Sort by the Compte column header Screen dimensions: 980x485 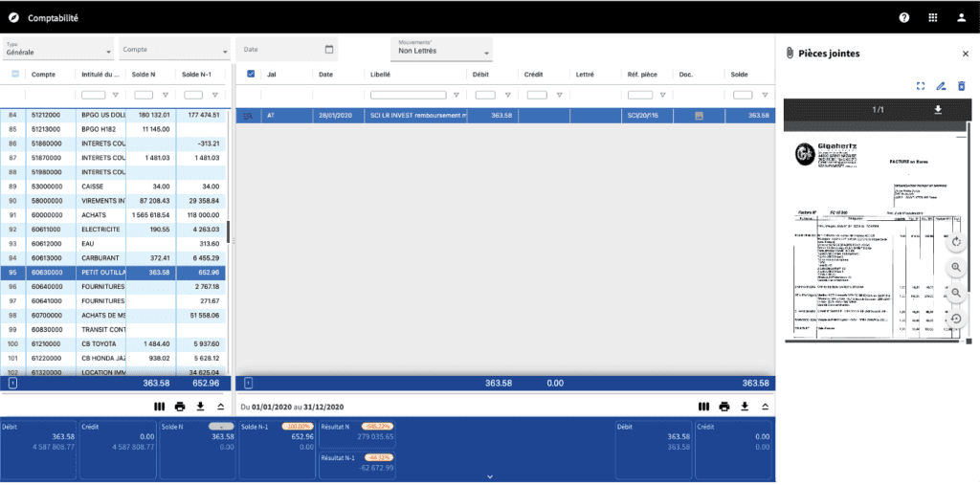(x=44, y=75)
